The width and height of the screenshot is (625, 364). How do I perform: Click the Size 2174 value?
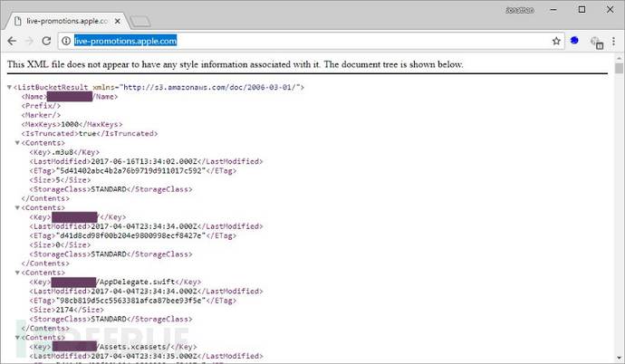pos(65,310)
